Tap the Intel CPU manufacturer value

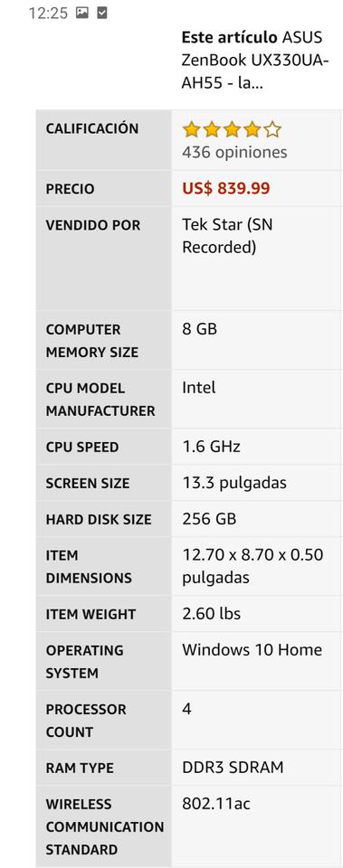[x=199, y=388]
